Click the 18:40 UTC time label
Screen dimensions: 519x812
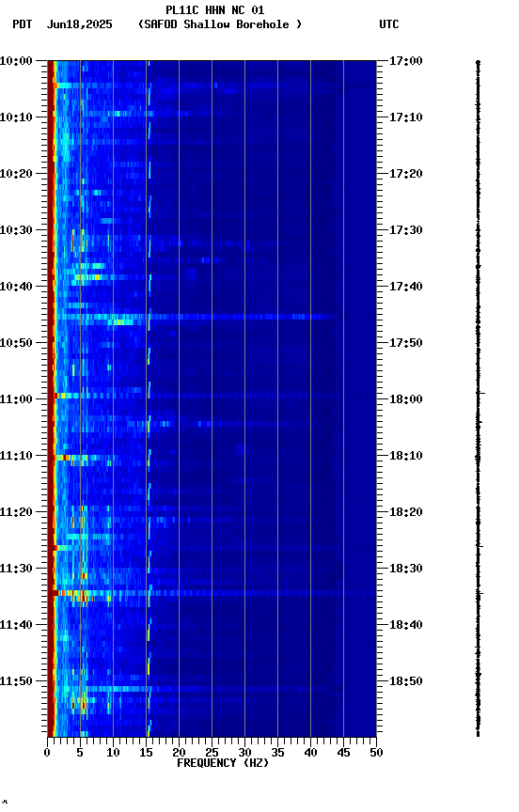click(406, 625)
